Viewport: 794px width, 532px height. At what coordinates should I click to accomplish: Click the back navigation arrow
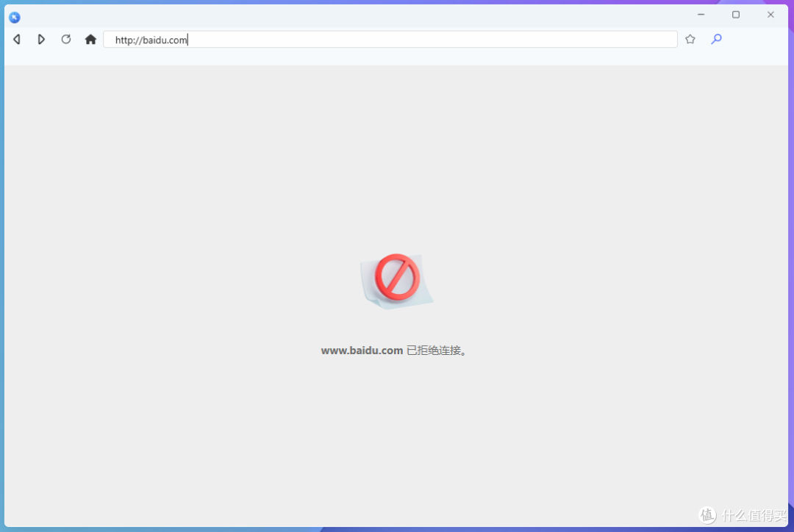16,39
